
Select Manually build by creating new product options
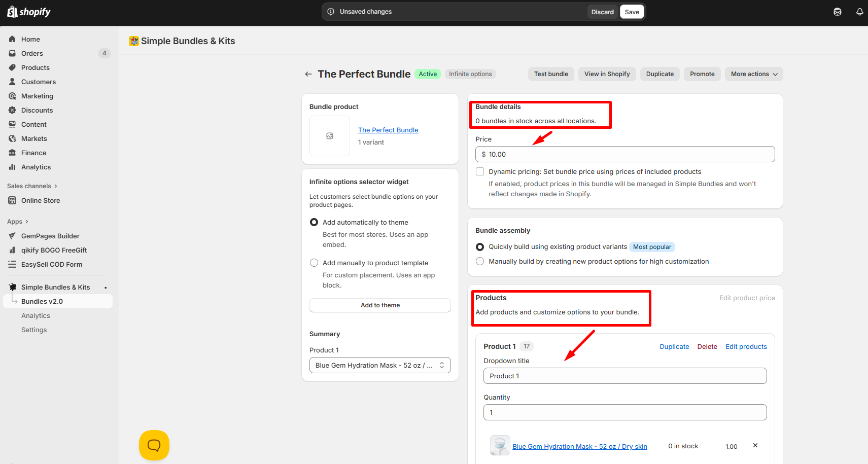[480, 261]
